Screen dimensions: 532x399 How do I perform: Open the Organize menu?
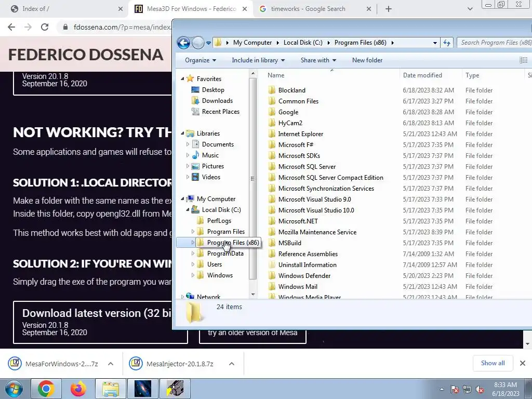click(201, 60)
